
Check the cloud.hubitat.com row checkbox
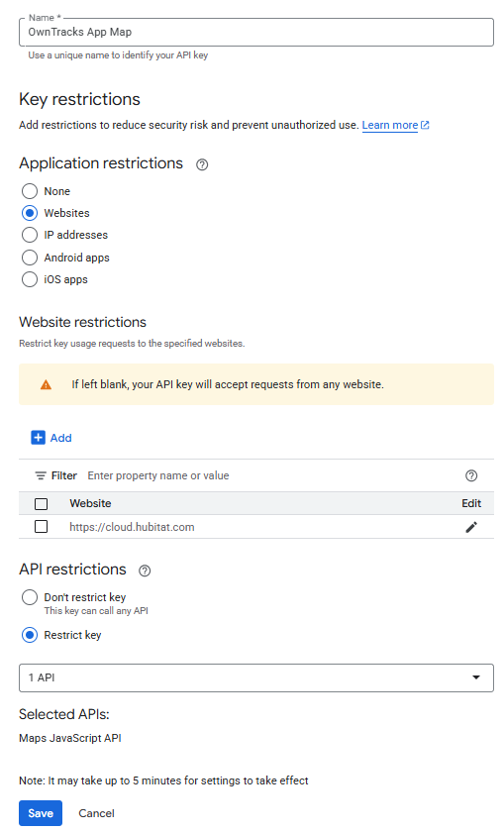[41, 527]
